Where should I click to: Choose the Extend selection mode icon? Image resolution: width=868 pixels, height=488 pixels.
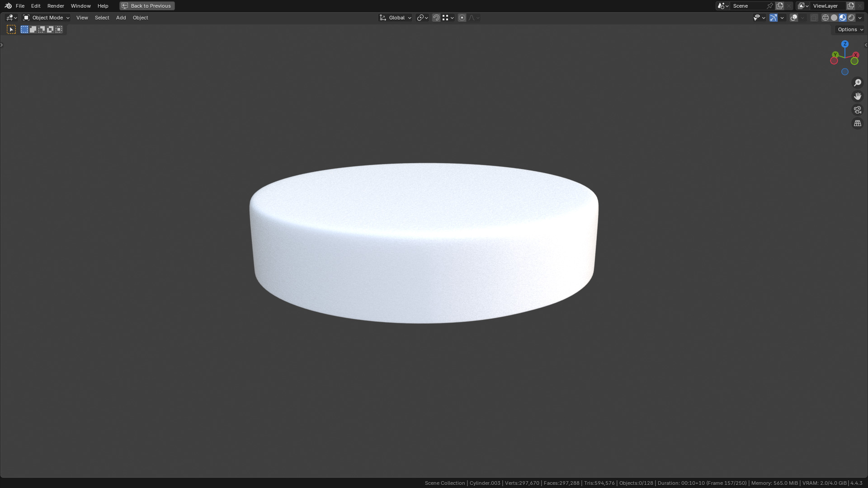(x=33, y=29)
